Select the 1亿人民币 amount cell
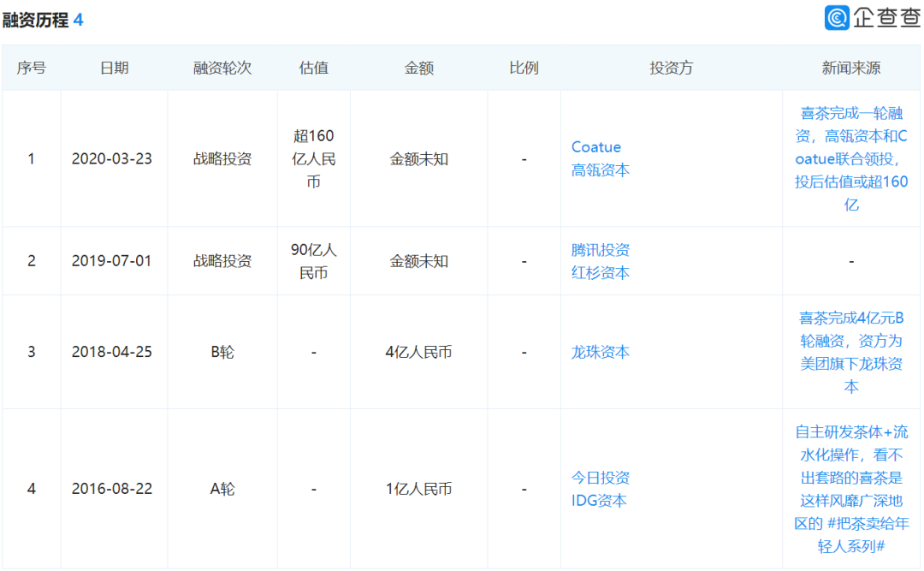The image size is (924, 571). click(x=418, y=489)
